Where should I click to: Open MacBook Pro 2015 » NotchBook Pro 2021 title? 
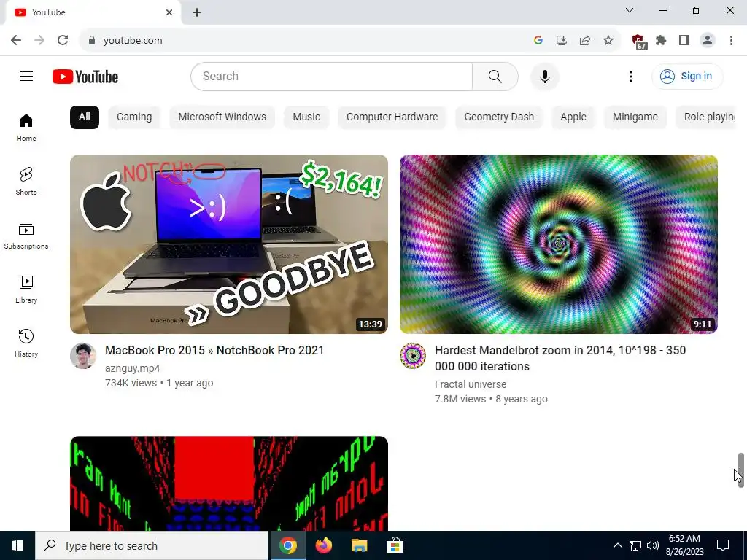214,351
